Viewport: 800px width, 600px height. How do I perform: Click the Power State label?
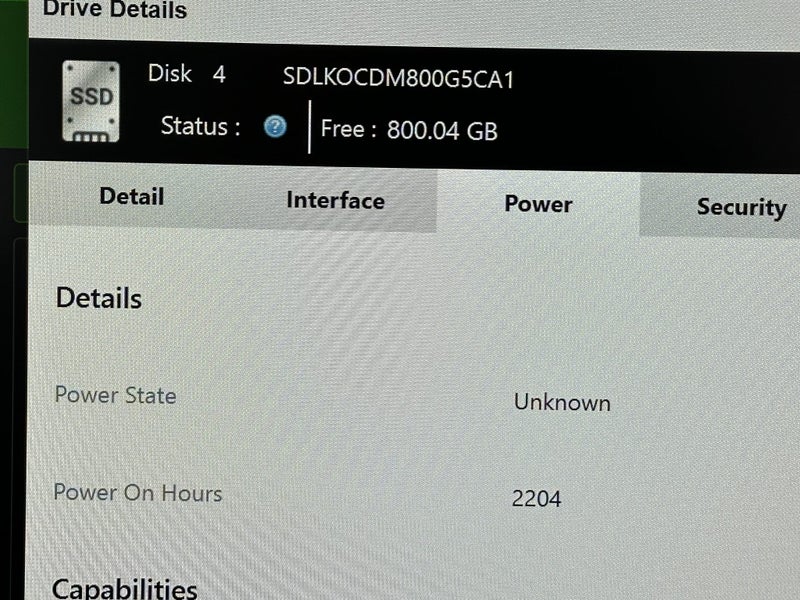point(115,395)
